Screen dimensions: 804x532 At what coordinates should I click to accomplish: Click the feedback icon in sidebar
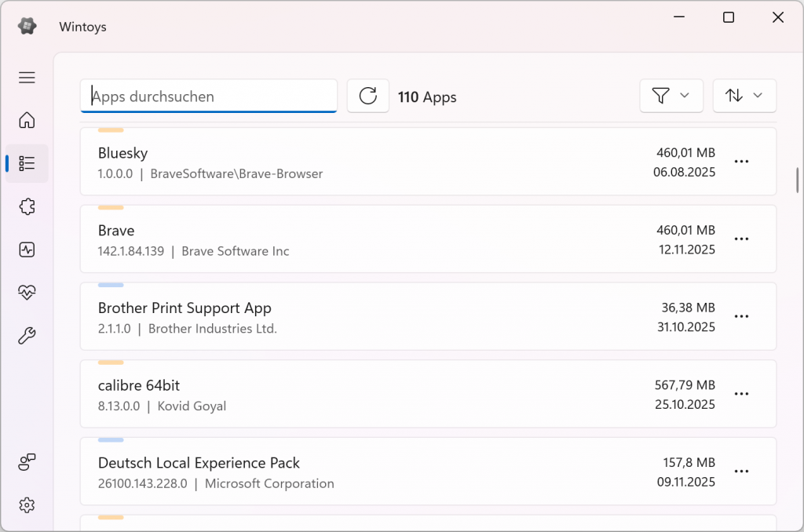[x=27, y=462]
